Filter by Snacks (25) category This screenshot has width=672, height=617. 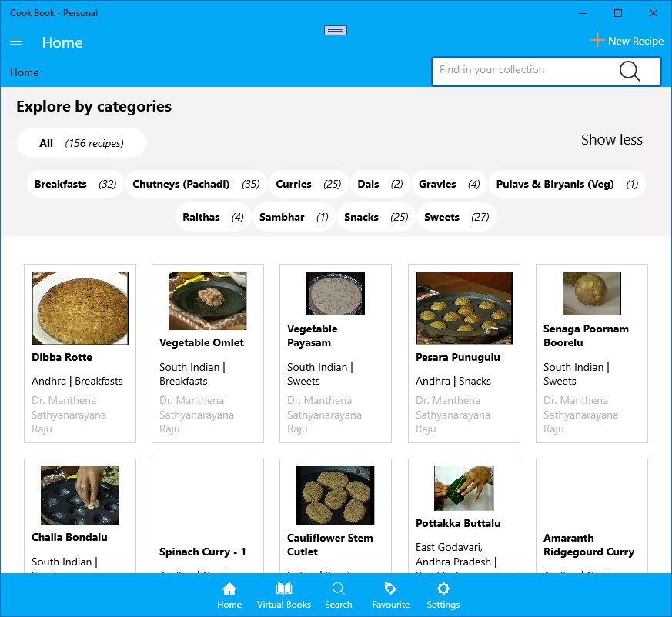(376, 217)
